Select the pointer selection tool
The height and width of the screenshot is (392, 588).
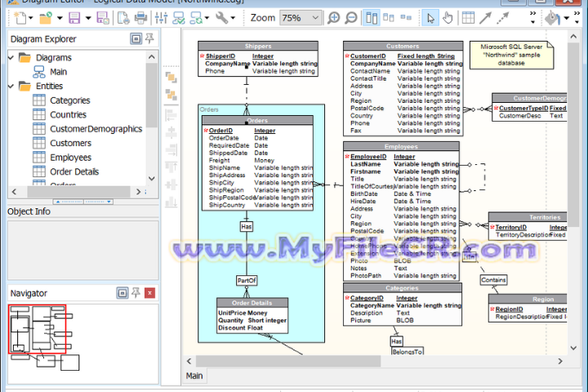pos(430,18)
